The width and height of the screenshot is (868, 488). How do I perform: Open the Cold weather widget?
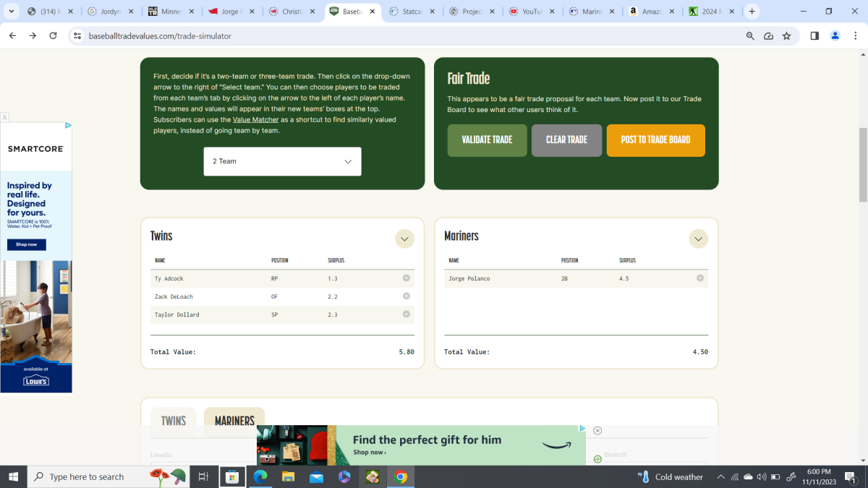(x=671, y=476)
